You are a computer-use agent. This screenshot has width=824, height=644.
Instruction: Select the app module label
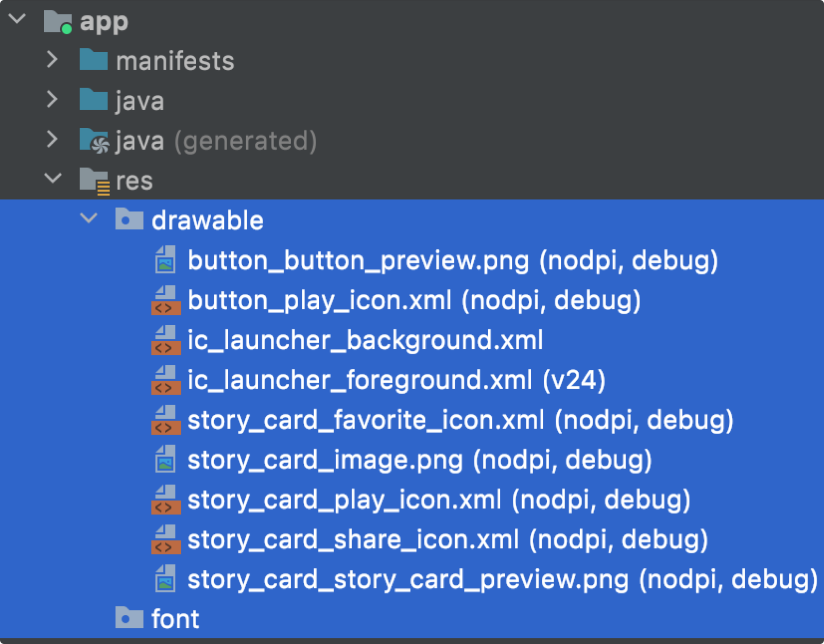coord(104,23)
